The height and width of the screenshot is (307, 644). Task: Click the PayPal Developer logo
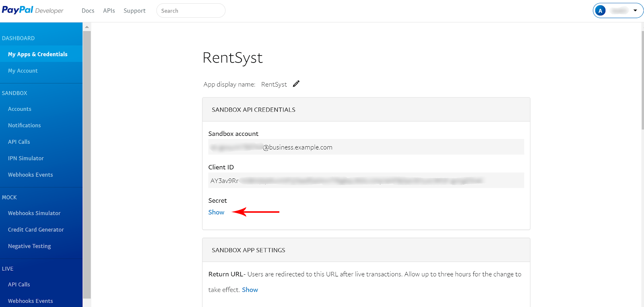point(33,10)
